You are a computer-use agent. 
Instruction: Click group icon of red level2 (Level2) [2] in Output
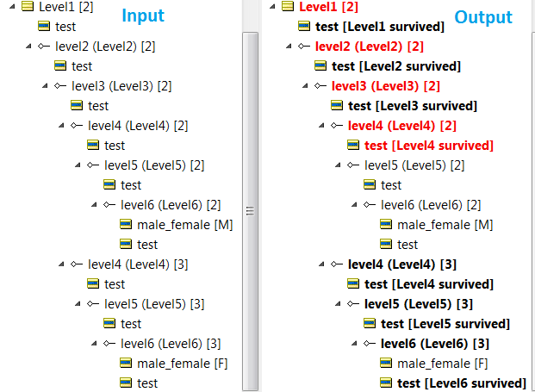point(303,46)
